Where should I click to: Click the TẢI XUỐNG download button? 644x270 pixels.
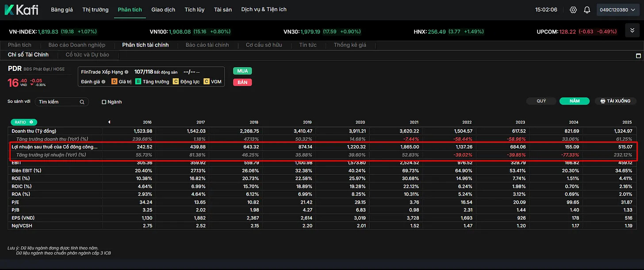tap(615, 101)
